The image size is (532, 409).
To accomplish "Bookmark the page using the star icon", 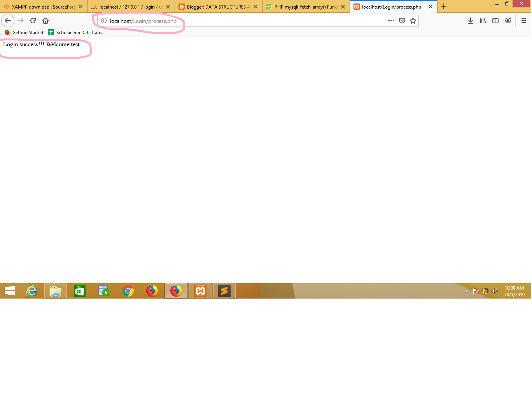I will pos(413,21).
